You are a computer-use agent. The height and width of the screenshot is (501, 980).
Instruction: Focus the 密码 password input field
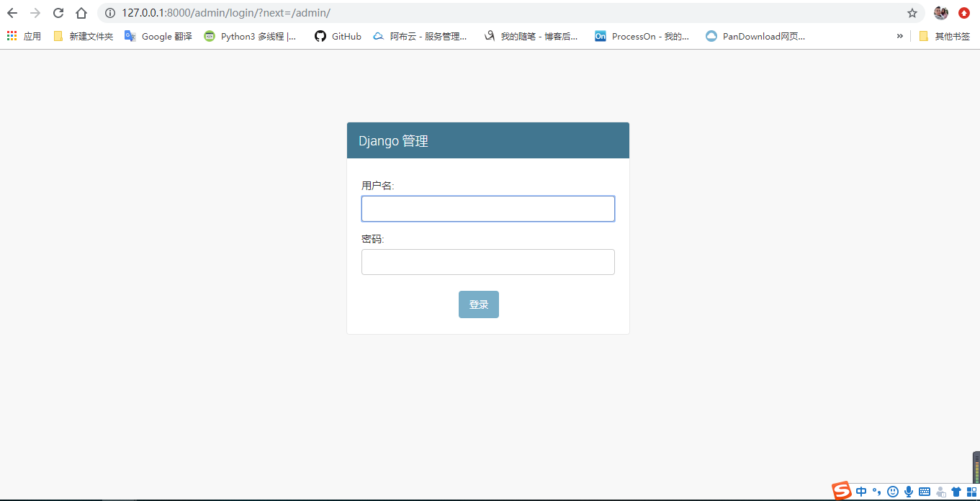[487, 262]
